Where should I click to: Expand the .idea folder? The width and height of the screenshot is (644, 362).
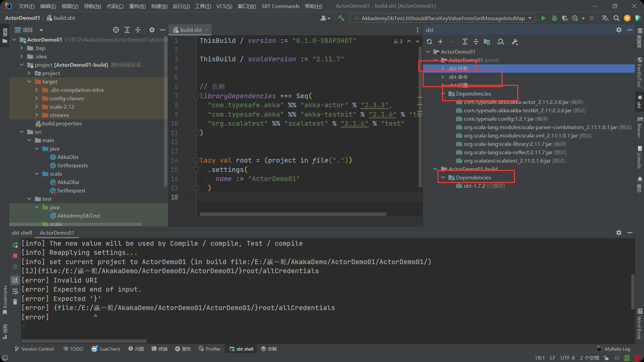[21, 56]
